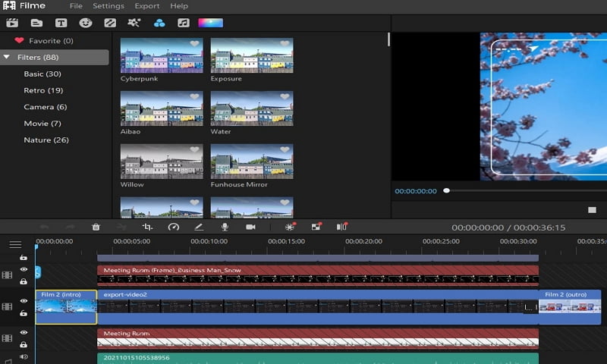The width and height of the screenshot is (607, 364).
Task: Click the film-strip icon of Meeting Room (Frame) track
Action: tap(7, 275)
